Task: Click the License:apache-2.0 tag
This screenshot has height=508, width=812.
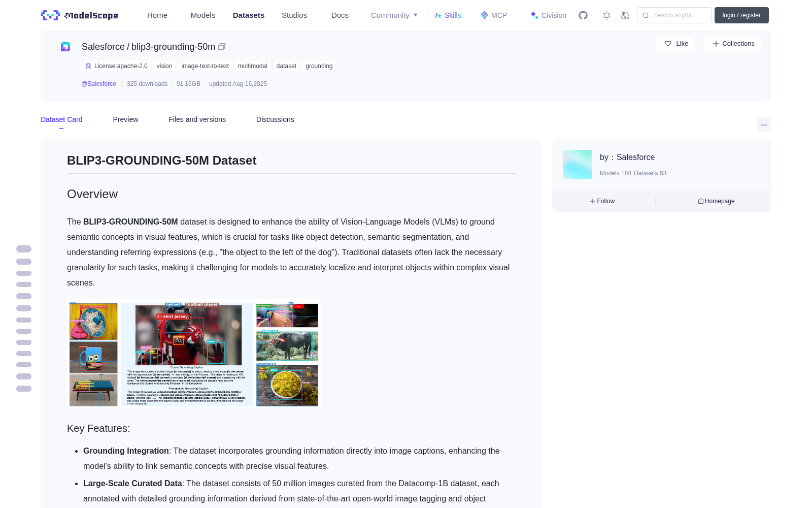Action: pyautogui.click(x=116, y=66)
